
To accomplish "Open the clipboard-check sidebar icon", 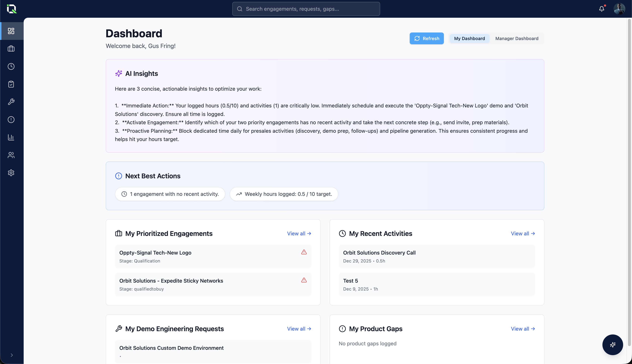I will point(11,84).
